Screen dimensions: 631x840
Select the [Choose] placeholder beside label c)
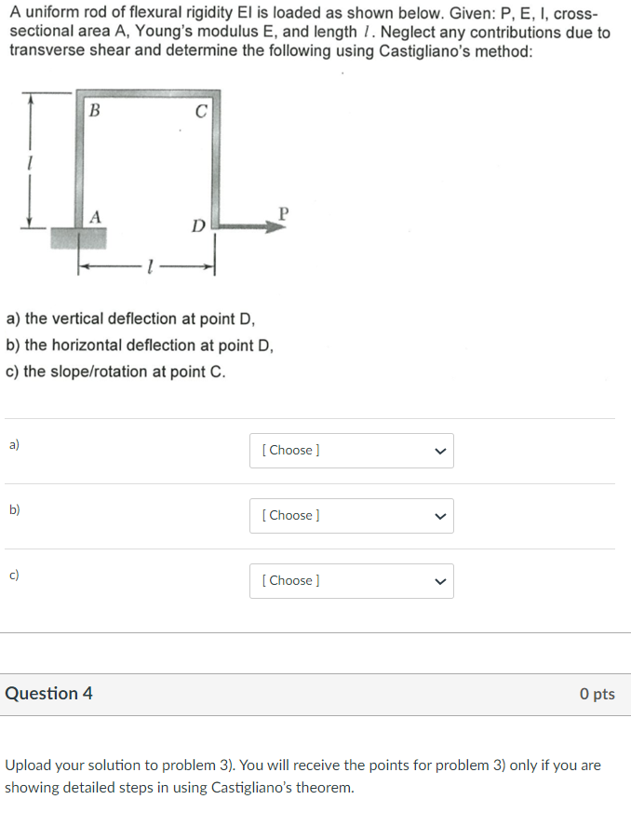[x=290, y=580]
